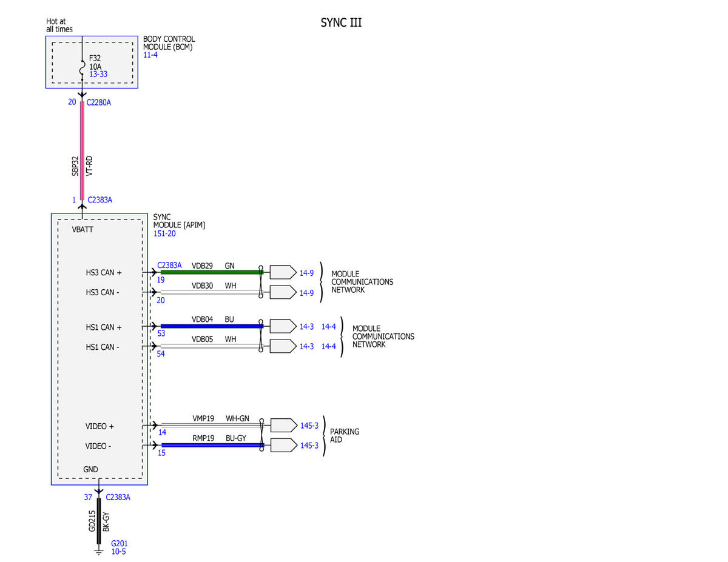Click the 'VIDEO -' terminal label

pos(99,446)
